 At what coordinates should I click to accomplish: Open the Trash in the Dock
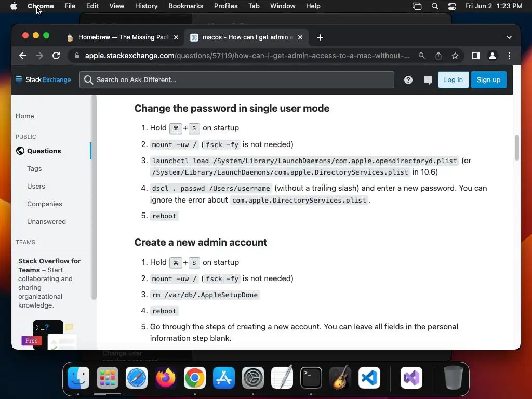click(x=453, y=378)
